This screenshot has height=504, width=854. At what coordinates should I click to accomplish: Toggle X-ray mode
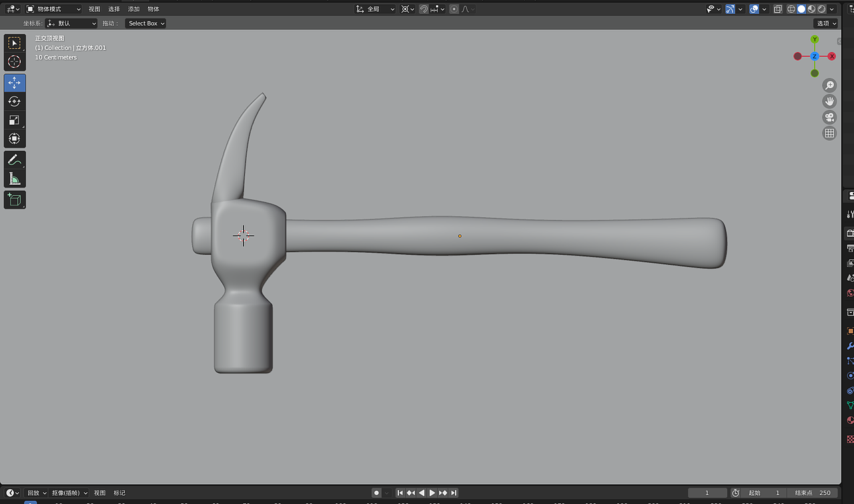pyautogui.click(x=778, y=9)
